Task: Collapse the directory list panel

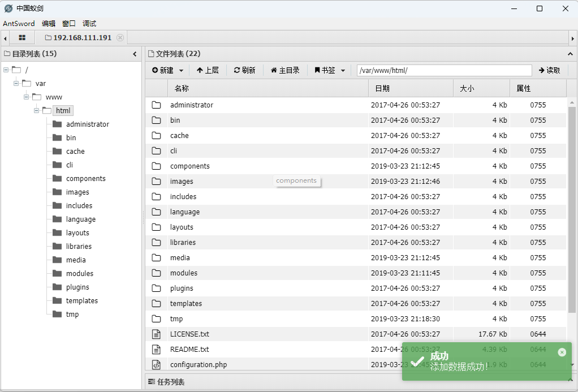Action: [x=135, y=54]
